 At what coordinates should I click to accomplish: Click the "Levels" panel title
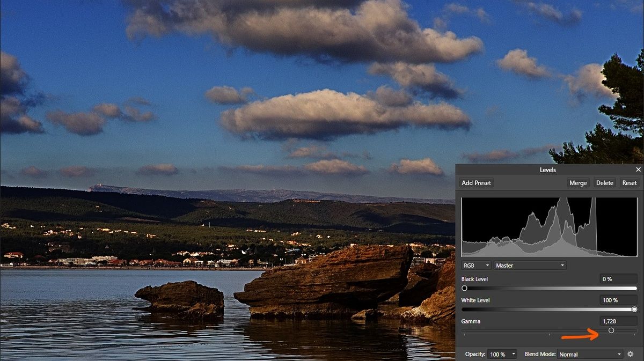coord(548,170)
